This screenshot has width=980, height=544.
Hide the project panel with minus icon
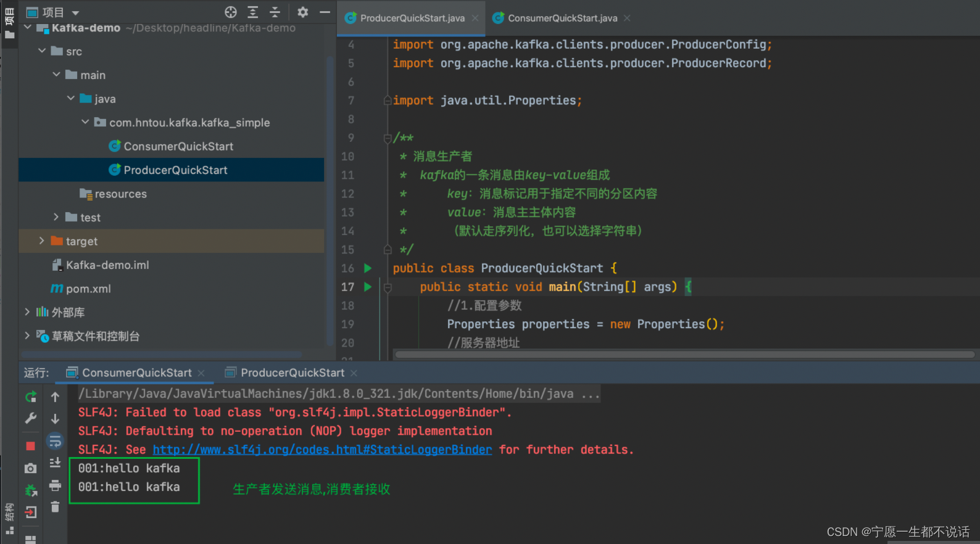[x=325, y=12]
